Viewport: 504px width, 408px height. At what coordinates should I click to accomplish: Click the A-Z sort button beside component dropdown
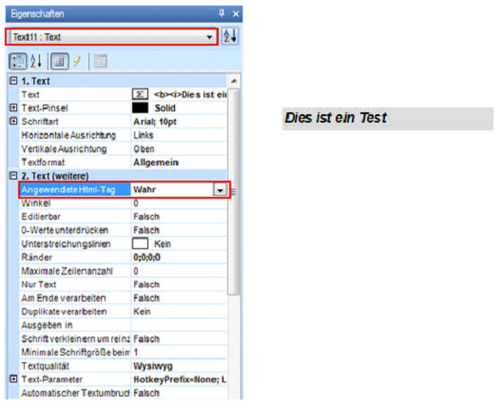(230, 36)
